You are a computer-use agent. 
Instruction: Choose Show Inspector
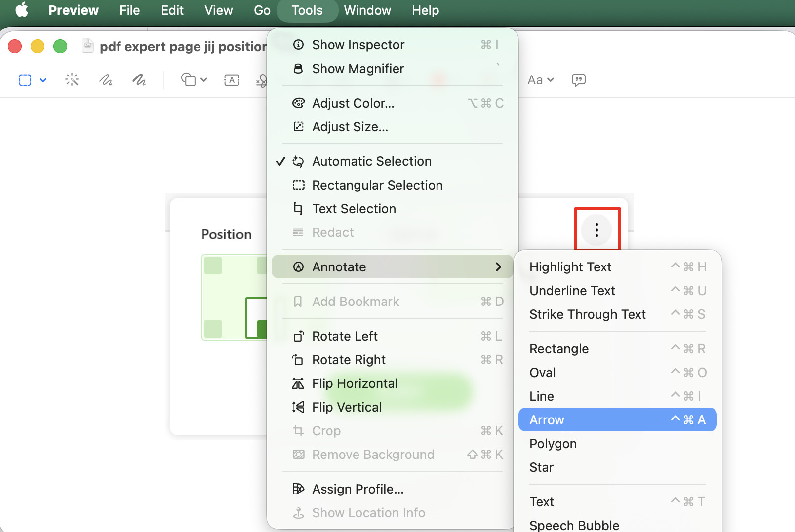pos(393,45)
